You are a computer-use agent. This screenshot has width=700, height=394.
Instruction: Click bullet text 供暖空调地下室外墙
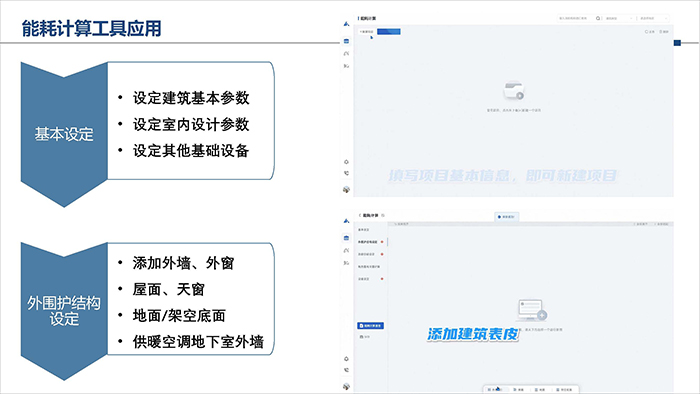point(198,342)
